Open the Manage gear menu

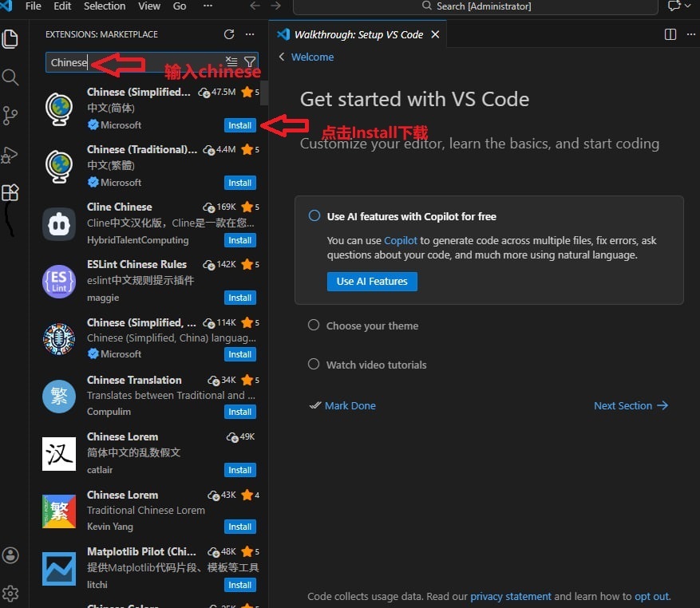(10, 594)
